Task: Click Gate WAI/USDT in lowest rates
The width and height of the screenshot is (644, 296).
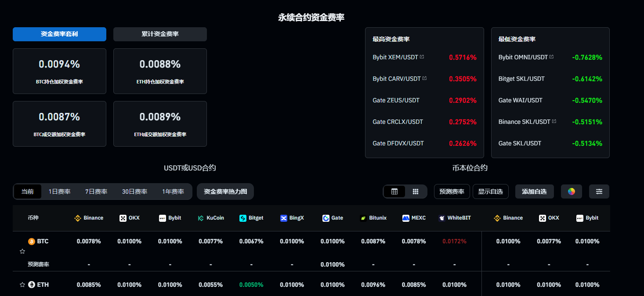Action: coord(521,100)
